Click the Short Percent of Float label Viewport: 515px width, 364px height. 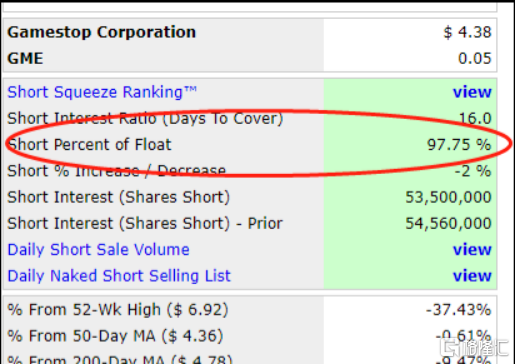[89, 145]
